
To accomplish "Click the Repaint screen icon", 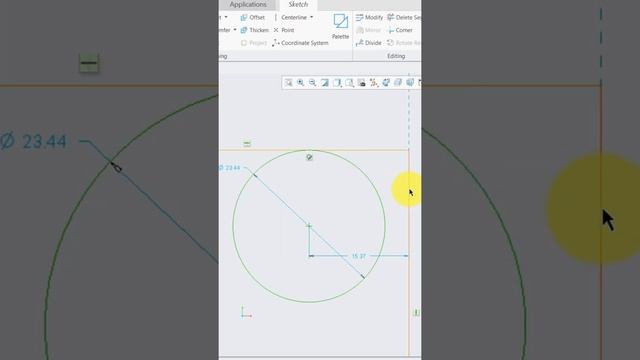I will [325, 83].
